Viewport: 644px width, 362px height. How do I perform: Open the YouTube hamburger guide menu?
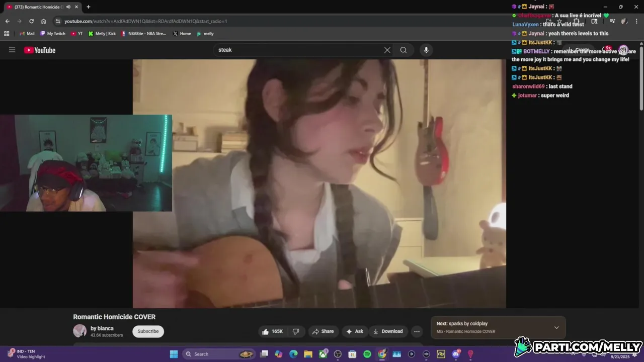pyautogui.click(x=12, y=50)
